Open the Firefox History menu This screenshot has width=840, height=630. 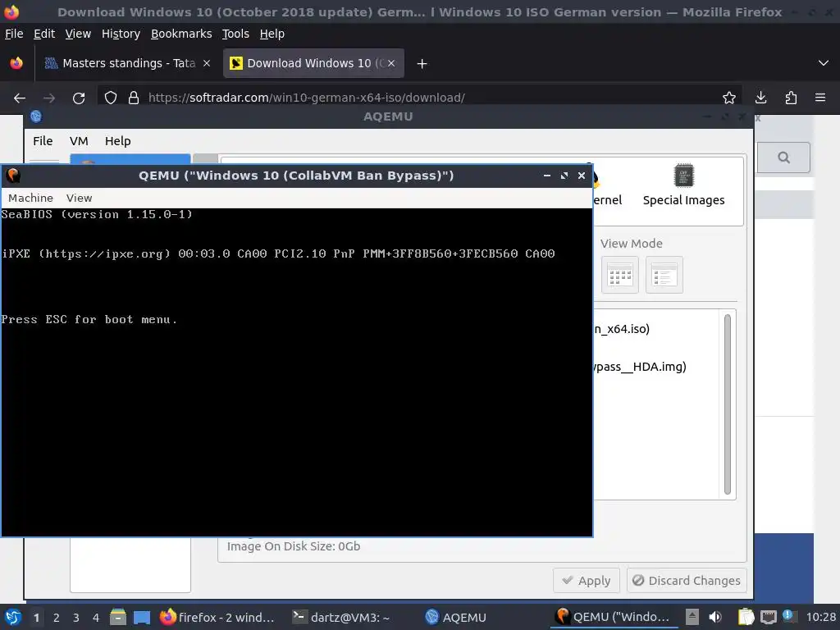[x=121, y=34]
